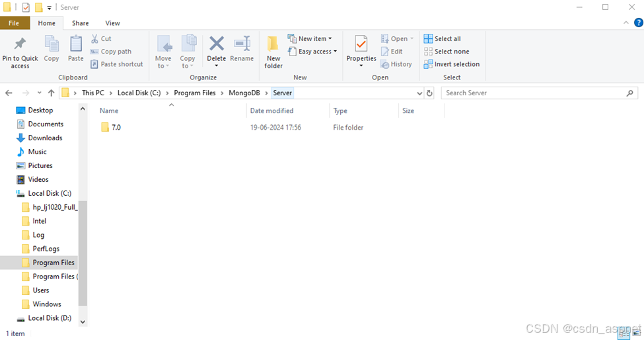The width and height of the screenshot is (644, 340).
Task: Open Users folder in tree
Action: [x=41, y=290]
